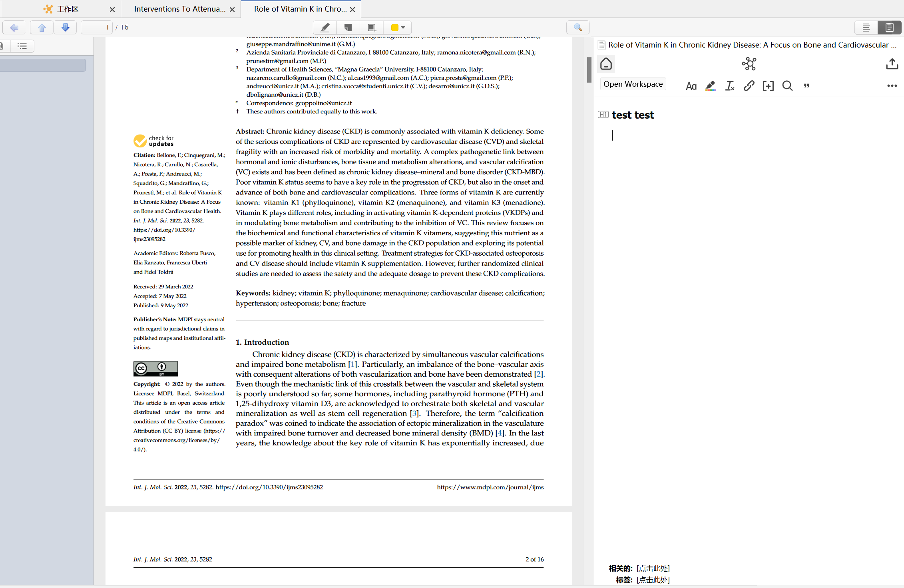Search within the note editor
This screenshot has width=904, height=588.
[x=787, y=86]
